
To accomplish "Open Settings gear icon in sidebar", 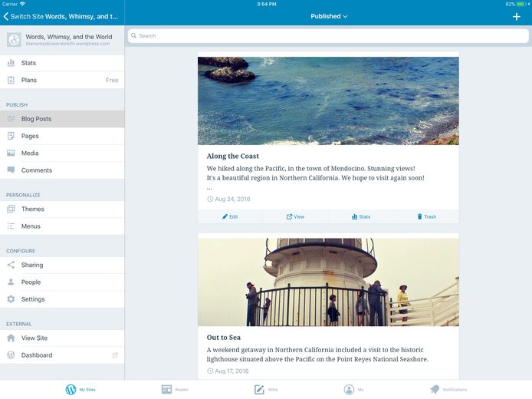I will [11, 298].
